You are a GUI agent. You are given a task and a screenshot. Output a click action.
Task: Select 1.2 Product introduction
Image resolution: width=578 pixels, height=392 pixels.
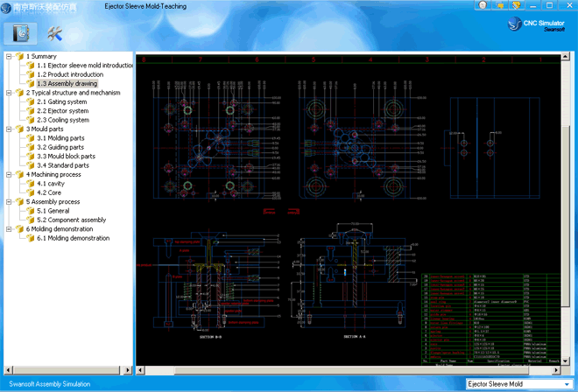(x=69, y=74)
